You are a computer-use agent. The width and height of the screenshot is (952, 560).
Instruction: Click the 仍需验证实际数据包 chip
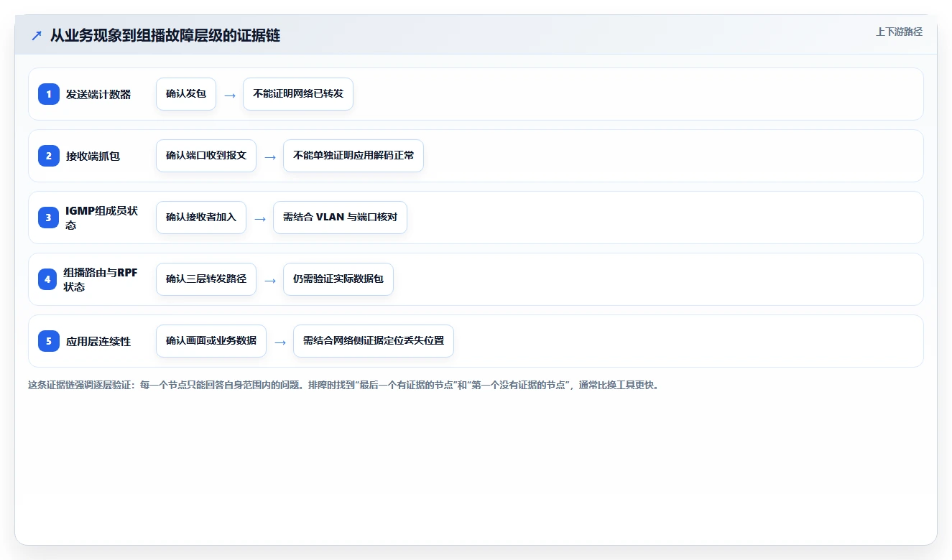338,279
